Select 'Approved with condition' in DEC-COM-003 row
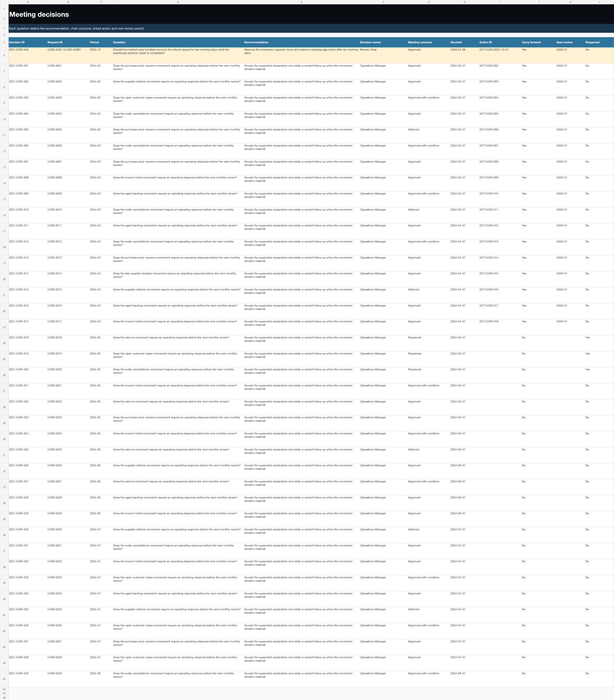 point(429,103)
